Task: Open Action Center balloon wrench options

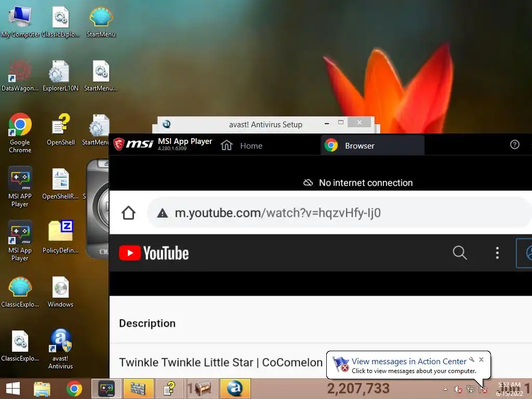Action: pyautogui.click(x=472, y=360)
